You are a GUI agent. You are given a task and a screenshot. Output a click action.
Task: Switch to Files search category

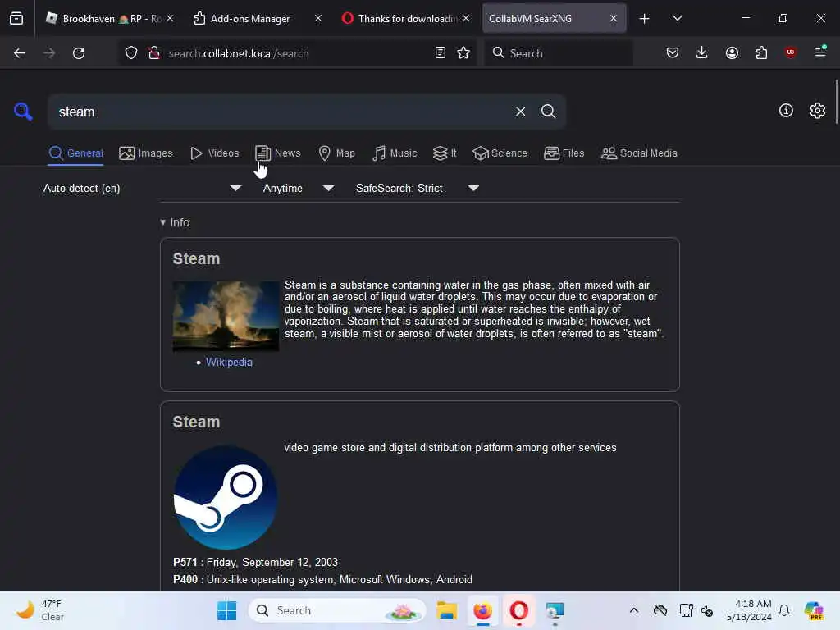(564, 153)
